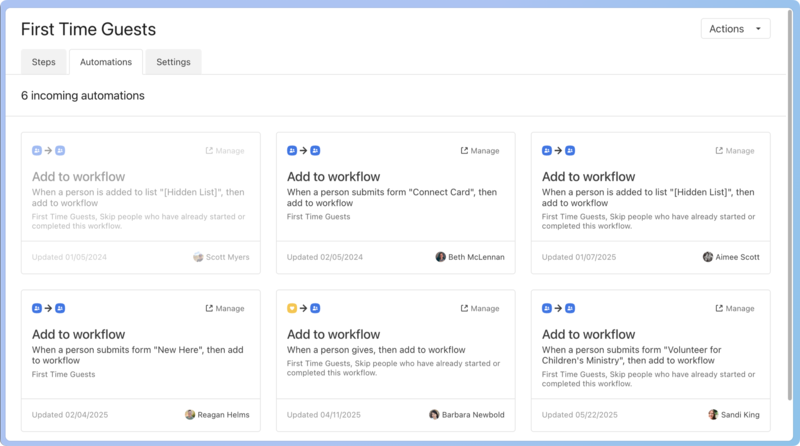Click Beth McLennan's avatar icon

[x=440, y=257]
